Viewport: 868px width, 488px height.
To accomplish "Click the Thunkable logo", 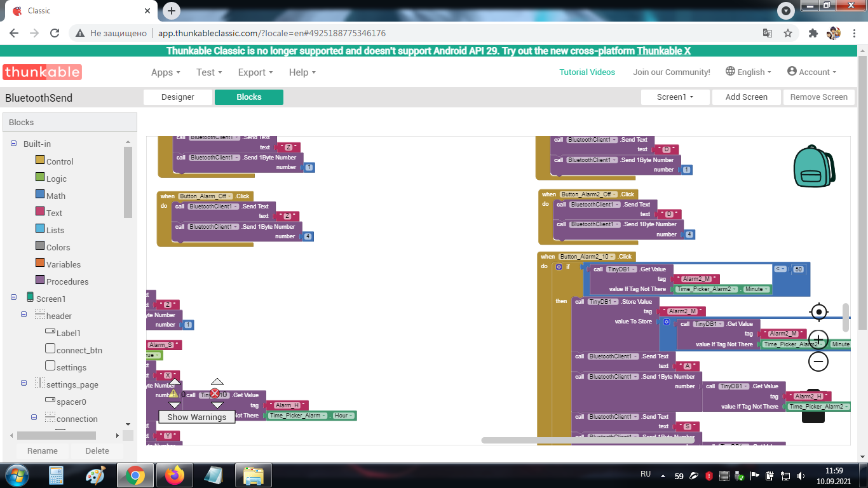I will (42, 72).
